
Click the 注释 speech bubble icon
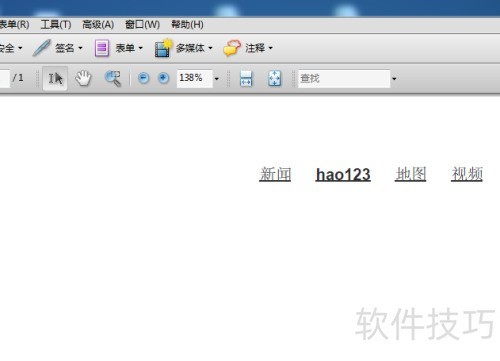[232, 48]
